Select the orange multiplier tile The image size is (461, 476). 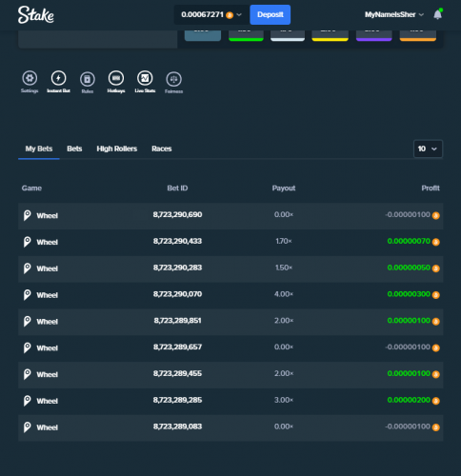(418, 36)
